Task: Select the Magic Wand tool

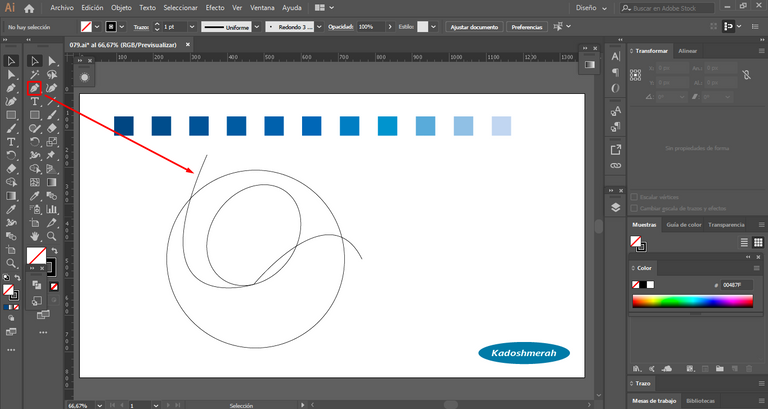Action: point(34,74)
